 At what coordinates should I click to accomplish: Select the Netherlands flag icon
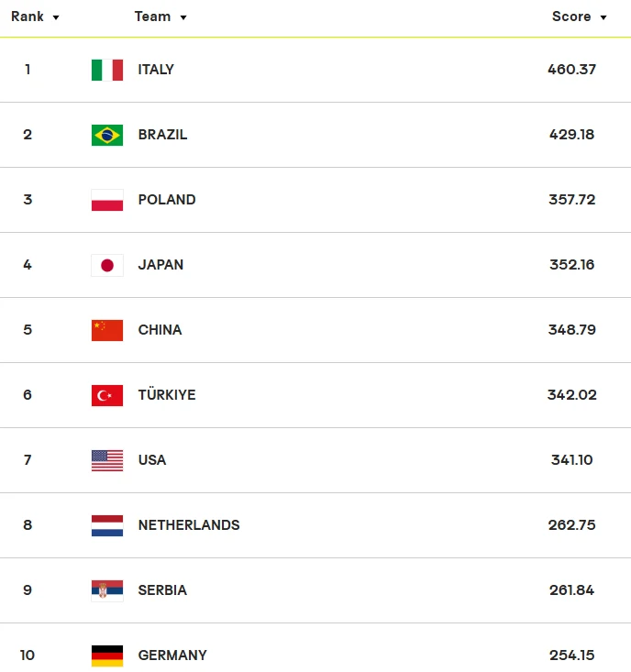click(x=107, y=526)
